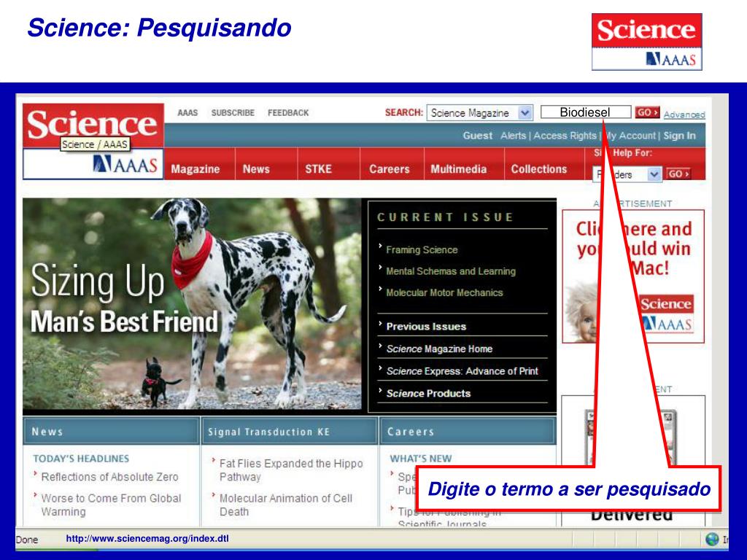Open Molecular Motor Mechanics link
The height and width of the screenshot is (560, 747).
(444, 292)
